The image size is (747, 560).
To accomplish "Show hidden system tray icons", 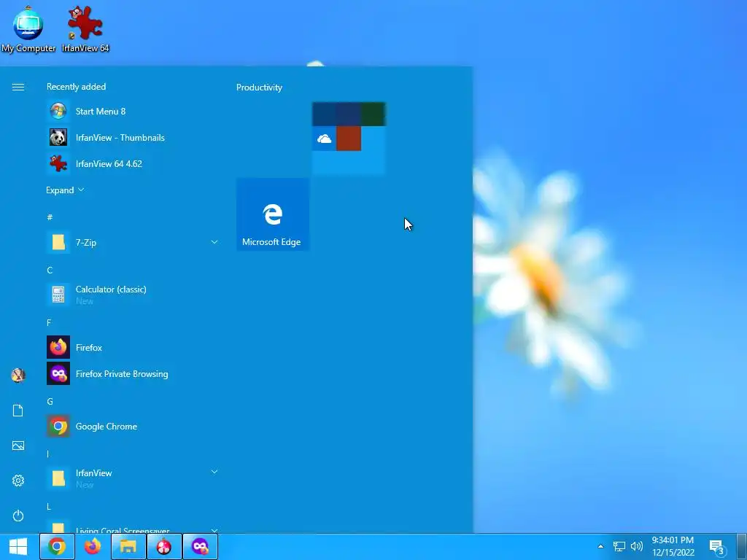I will tap(601, 546).
